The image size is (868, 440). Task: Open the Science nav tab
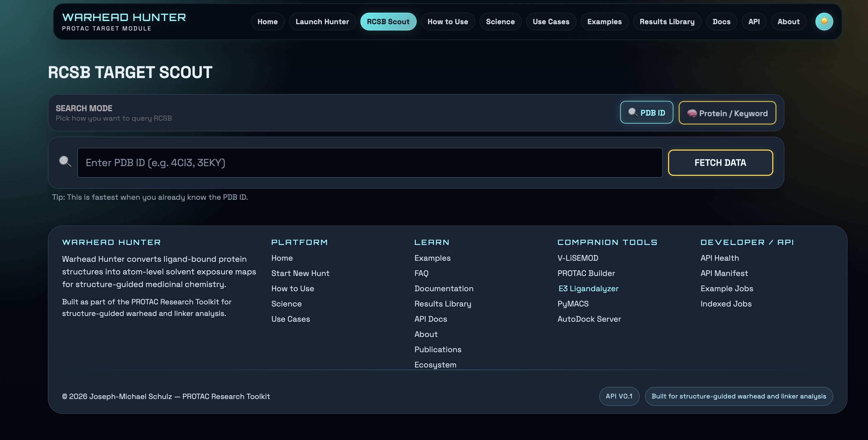(x=500, y=22)
